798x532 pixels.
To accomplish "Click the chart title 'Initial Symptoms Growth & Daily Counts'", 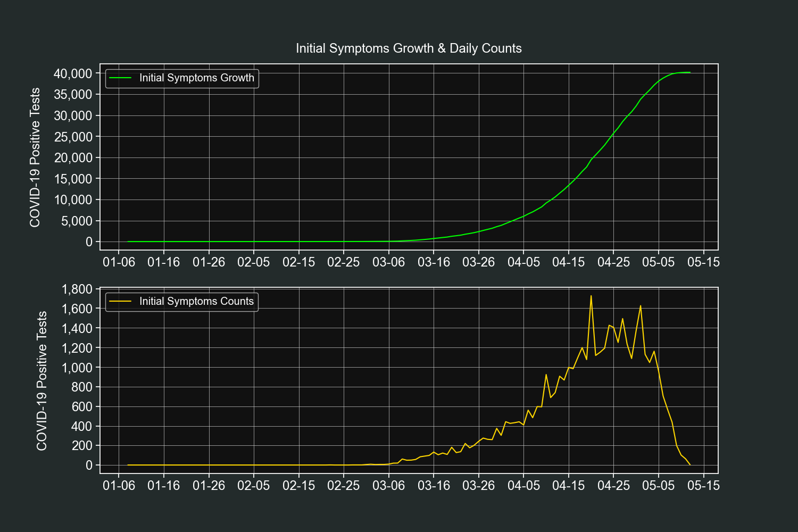I will pos(409,48).
